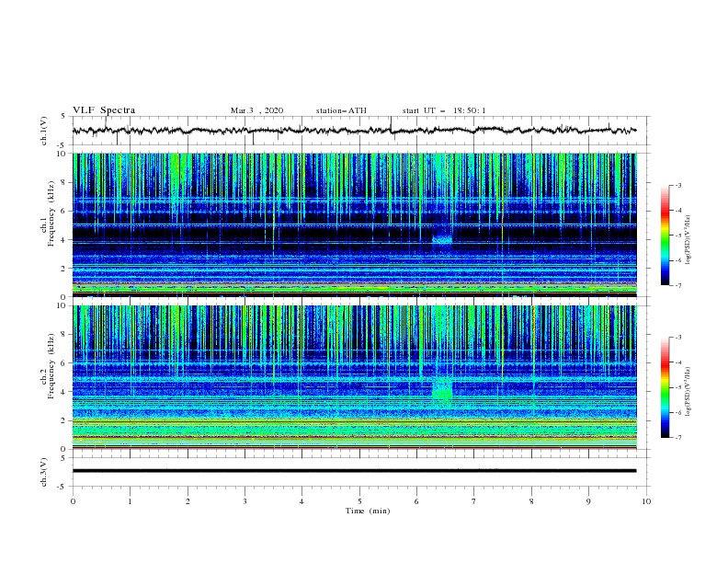Click time axis tick label "5"
The height and width of the screenshot is (563, 728).
[x=359, y=501]
